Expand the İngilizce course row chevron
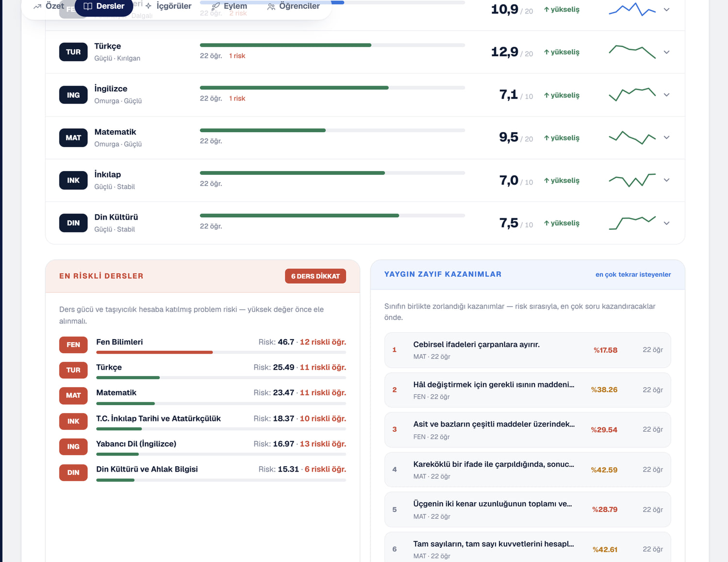 (x=666, y=95)
